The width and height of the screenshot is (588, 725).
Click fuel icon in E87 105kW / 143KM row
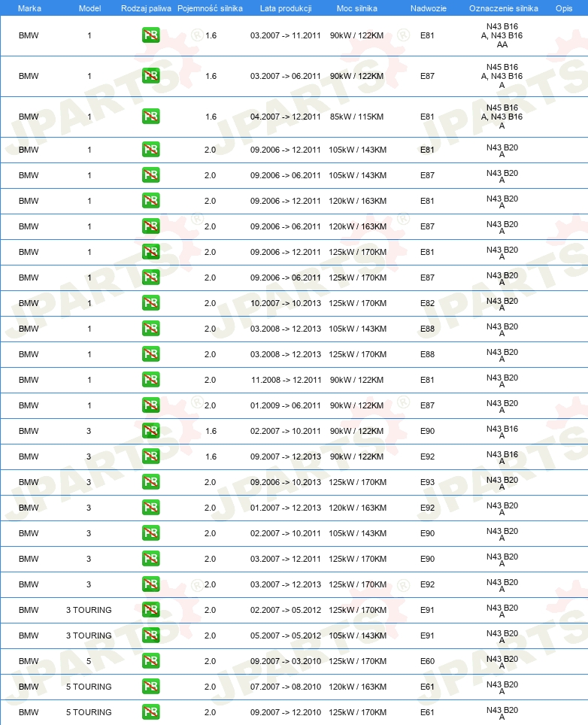pyautogui.click(x=150, y=175)
